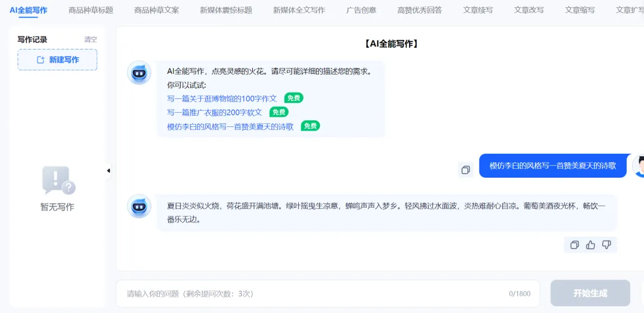Open the 文章缩写 tab
This screenshot has height=313, width=644.
580,10
